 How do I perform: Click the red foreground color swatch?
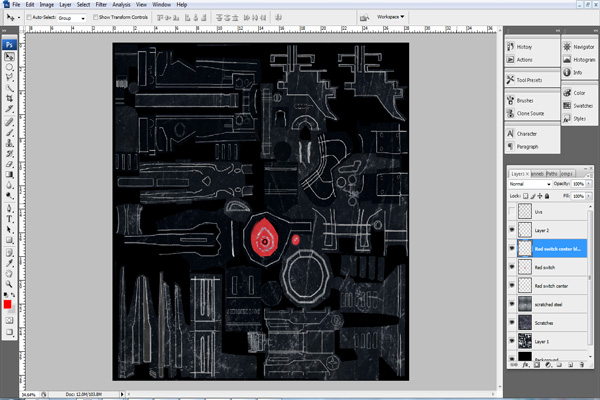7,304
